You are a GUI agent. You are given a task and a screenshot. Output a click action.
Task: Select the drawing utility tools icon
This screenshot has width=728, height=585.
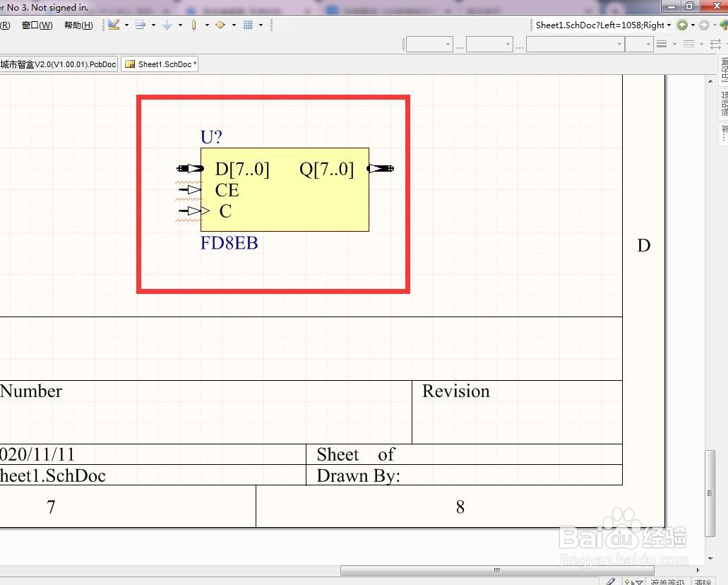pos(114,25)
